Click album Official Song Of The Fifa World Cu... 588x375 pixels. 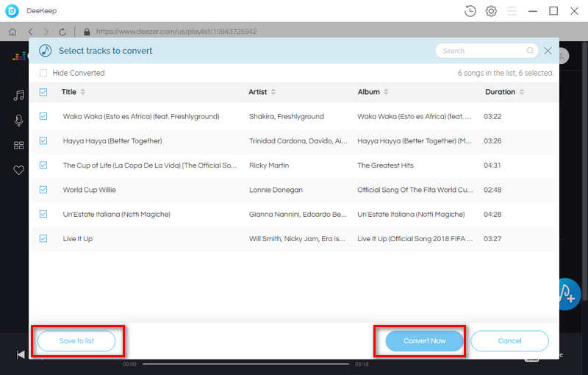[x=415, y=190]
